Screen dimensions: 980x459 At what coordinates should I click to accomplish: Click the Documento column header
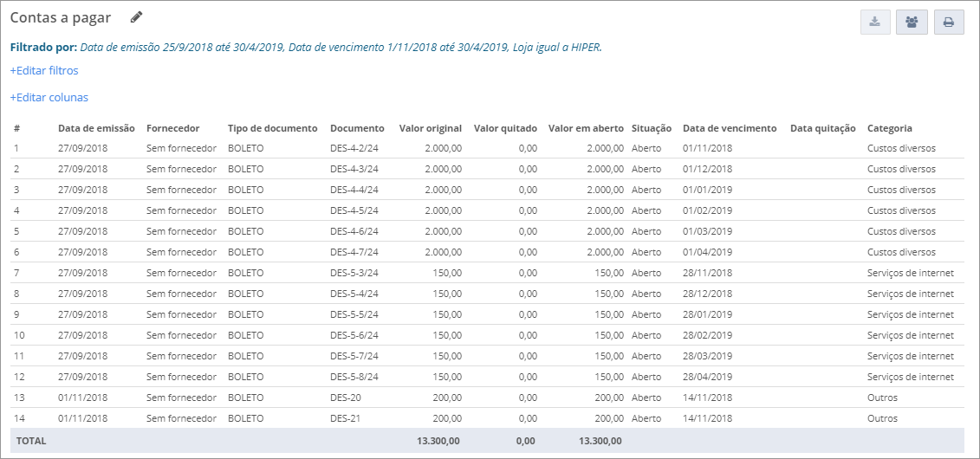pos(358,128)
